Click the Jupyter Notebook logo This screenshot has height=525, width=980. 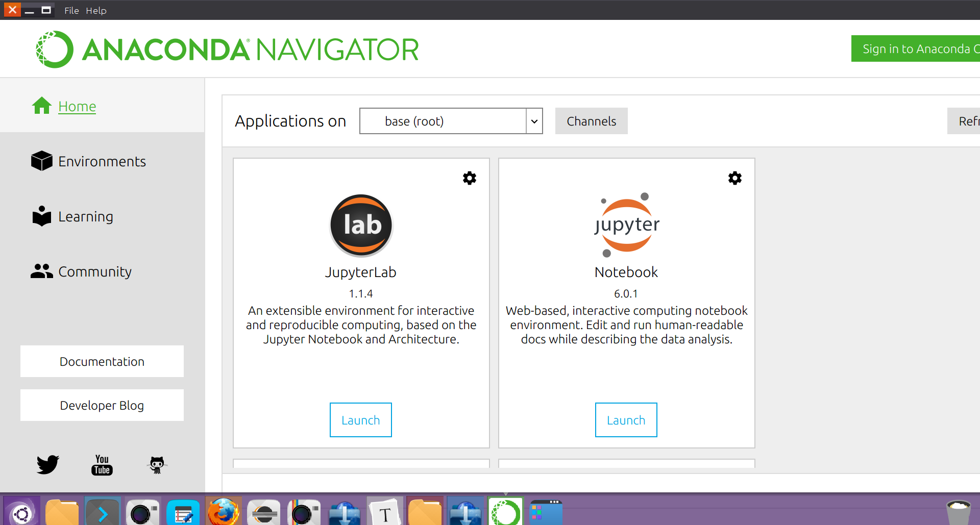pyautogui.click(x=627, y=225)
